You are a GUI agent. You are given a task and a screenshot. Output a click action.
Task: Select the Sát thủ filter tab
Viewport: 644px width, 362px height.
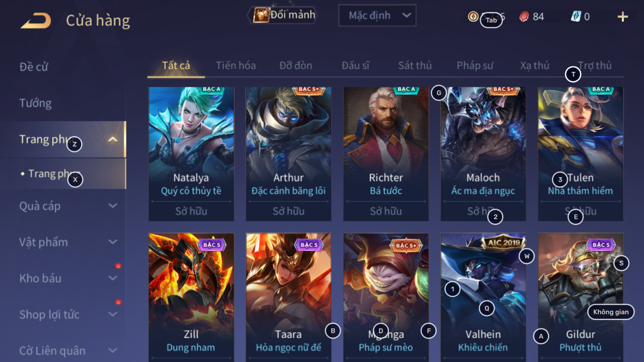(415, 65)
